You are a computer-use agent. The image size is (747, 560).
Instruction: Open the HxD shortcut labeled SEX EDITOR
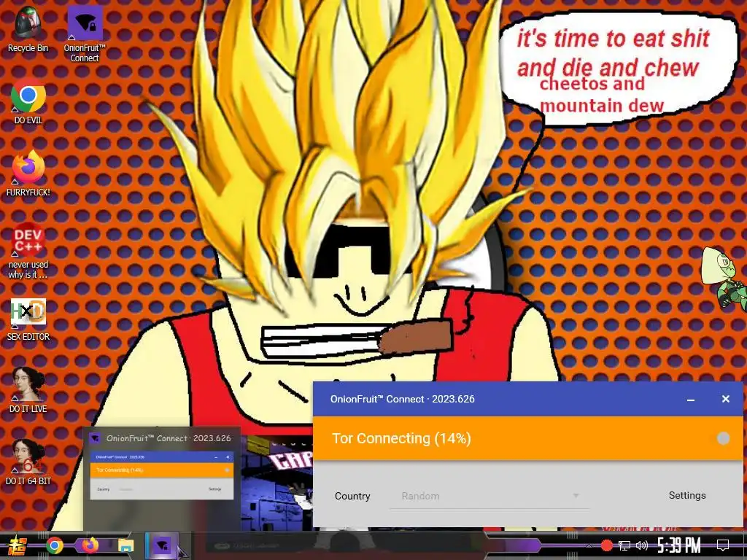point(28,319)
